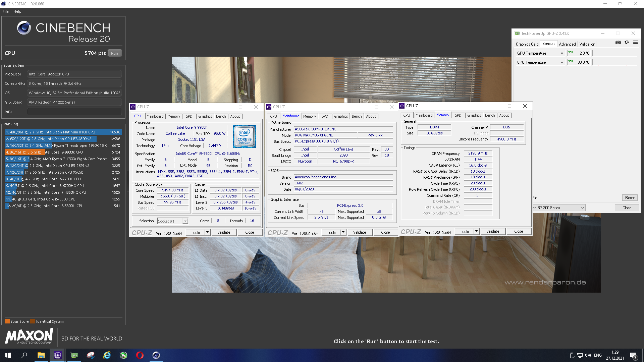The width and height of the screenshot is (644, 362).
Task: Click the volume icon in system tray
Action: point(588,355)
